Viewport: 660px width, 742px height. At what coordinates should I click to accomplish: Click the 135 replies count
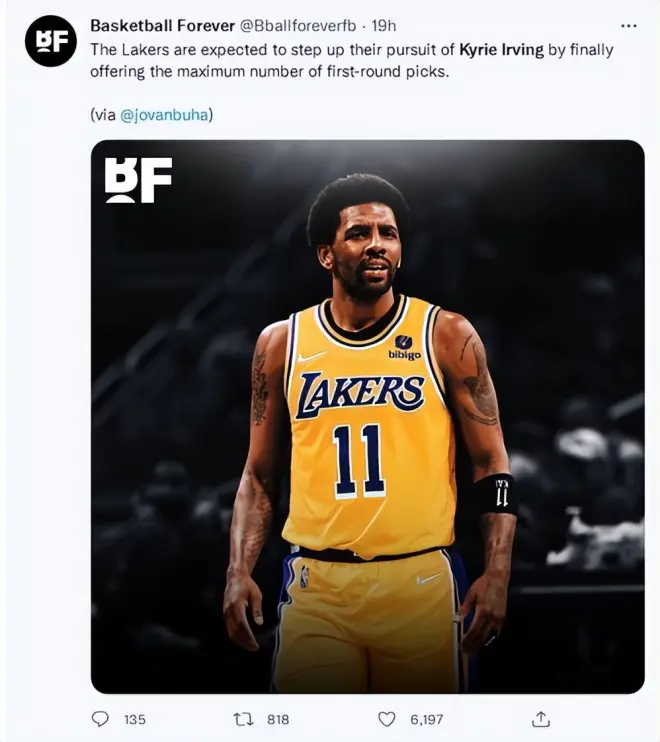[x=135, y=720]
